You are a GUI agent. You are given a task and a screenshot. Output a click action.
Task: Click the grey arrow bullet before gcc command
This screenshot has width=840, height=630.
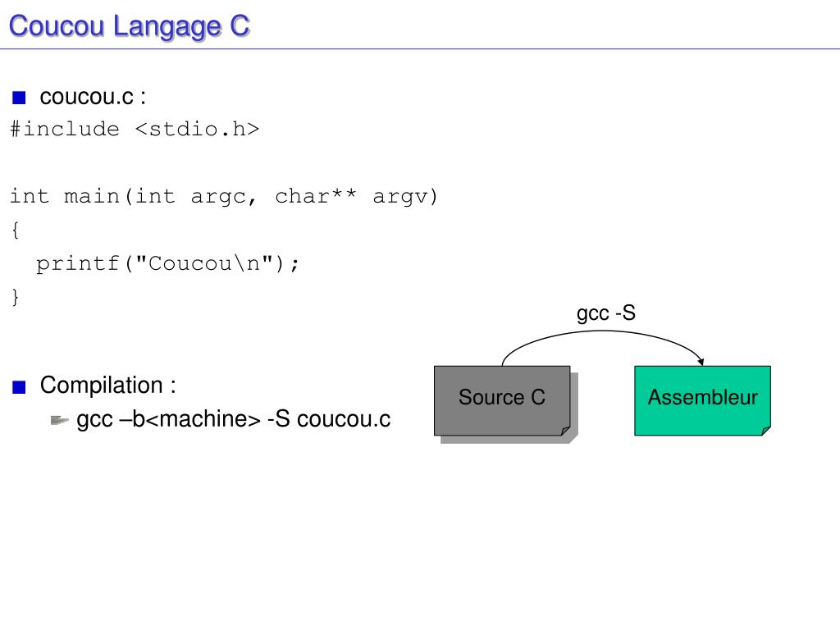(x=59, y=420)
